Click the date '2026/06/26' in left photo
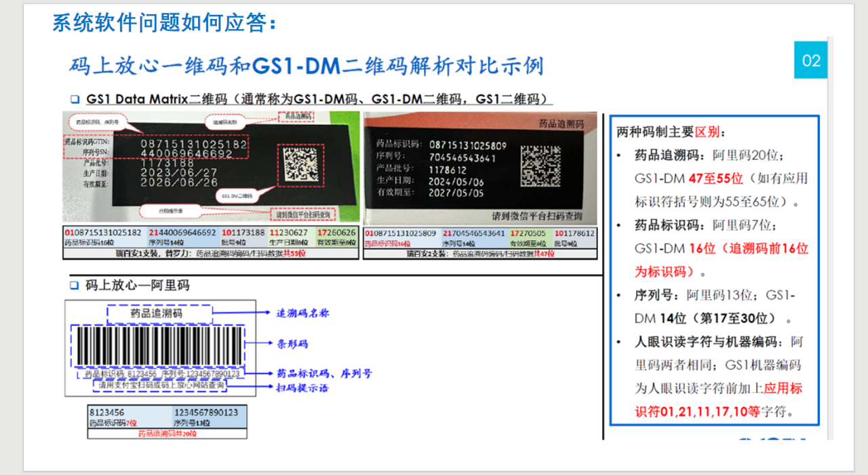Image resolution: width=868 pixels, height=475 pixels. tap(179, 183)
